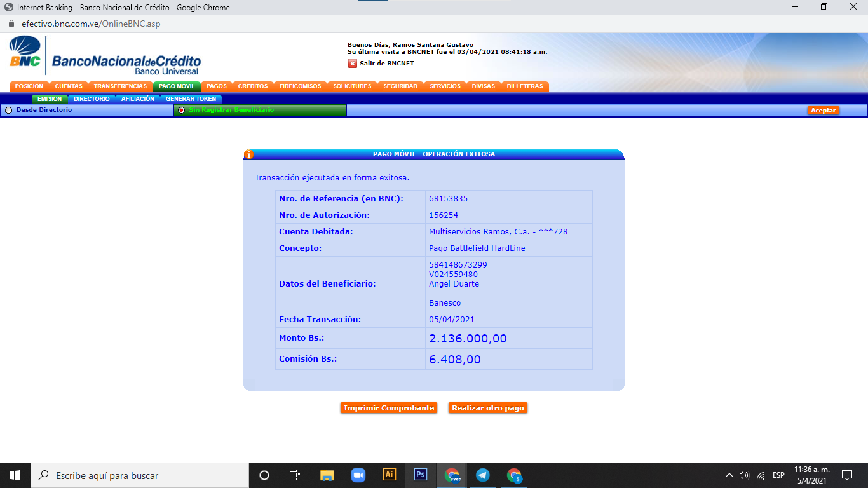Image resolution: width=868 pixels, height=488 pixels.
Task: Select the GENERAR TOKEN submenu tab
Action: tap(191, 99)
